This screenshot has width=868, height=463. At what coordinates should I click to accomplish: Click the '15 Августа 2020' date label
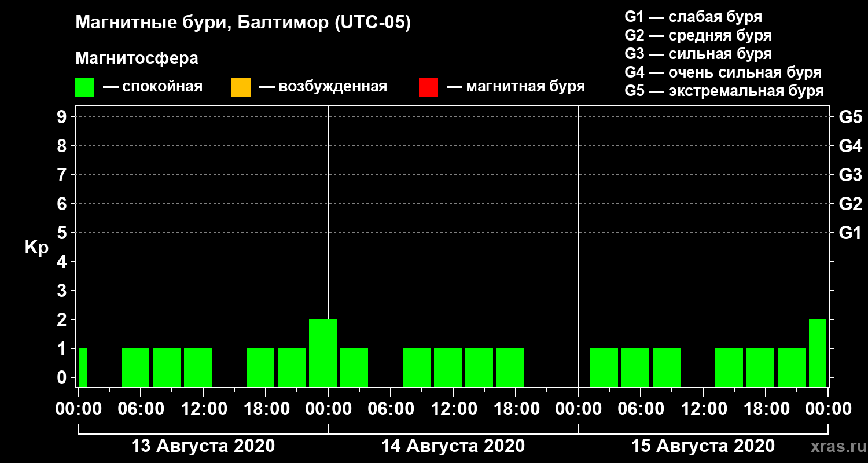click(703, 446)
